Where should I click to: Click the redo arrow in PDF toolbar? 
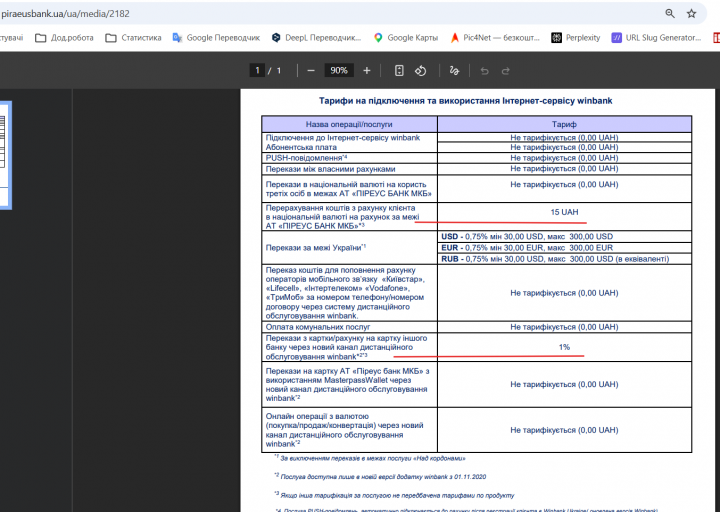(x=506, y=71)
